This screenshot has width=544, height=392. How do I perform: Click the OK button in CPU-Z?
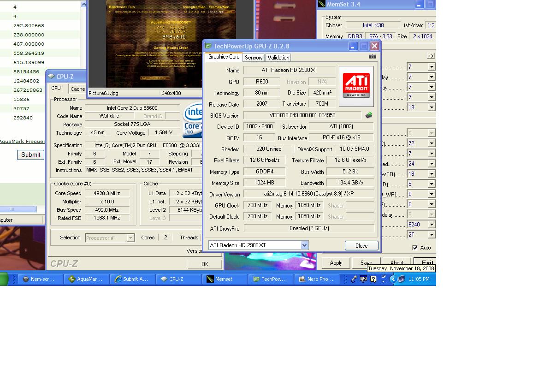coord(205,264)
